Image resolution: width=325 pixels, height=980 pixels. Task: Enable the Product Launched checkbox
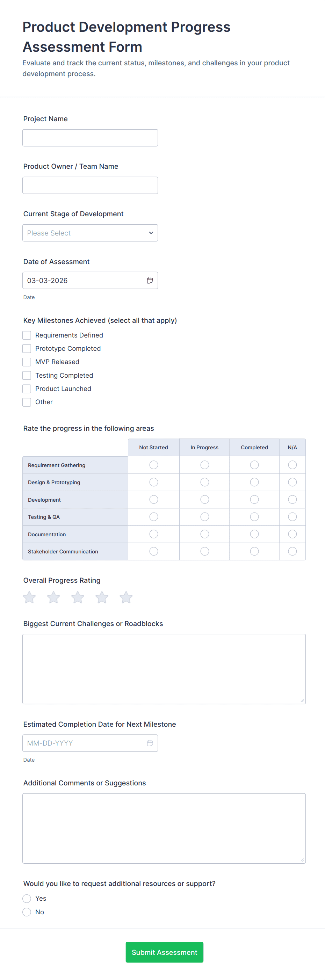pyautogui.click(x=27, y=389)
